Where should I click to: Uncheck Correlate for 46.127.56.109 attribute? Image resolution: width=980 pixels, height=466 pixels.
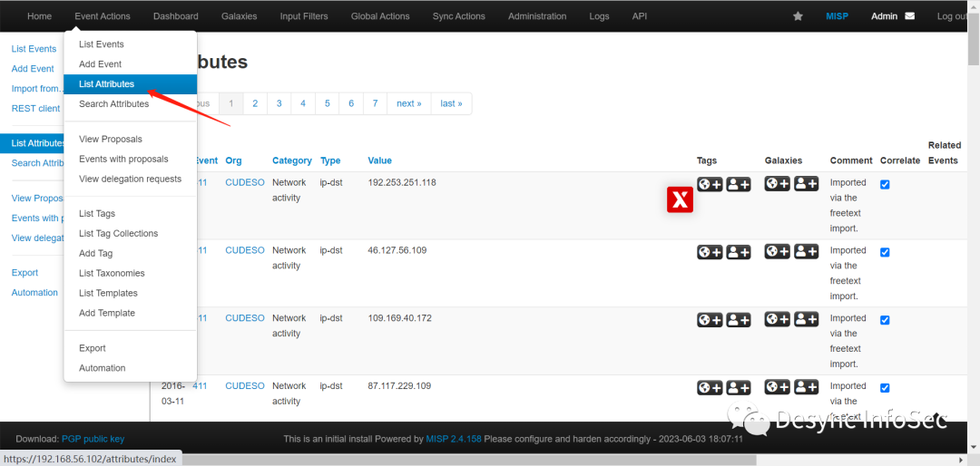pyautogui.click(x=885, y=252)
